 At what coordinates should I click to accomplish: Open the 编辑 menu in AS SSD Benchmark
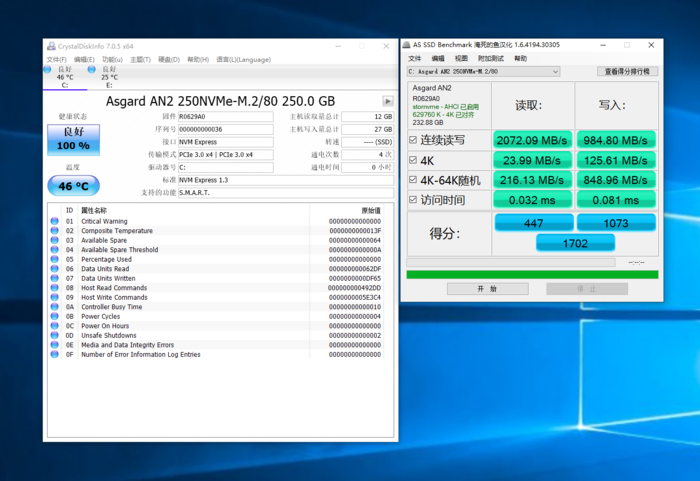click(438, 59)
